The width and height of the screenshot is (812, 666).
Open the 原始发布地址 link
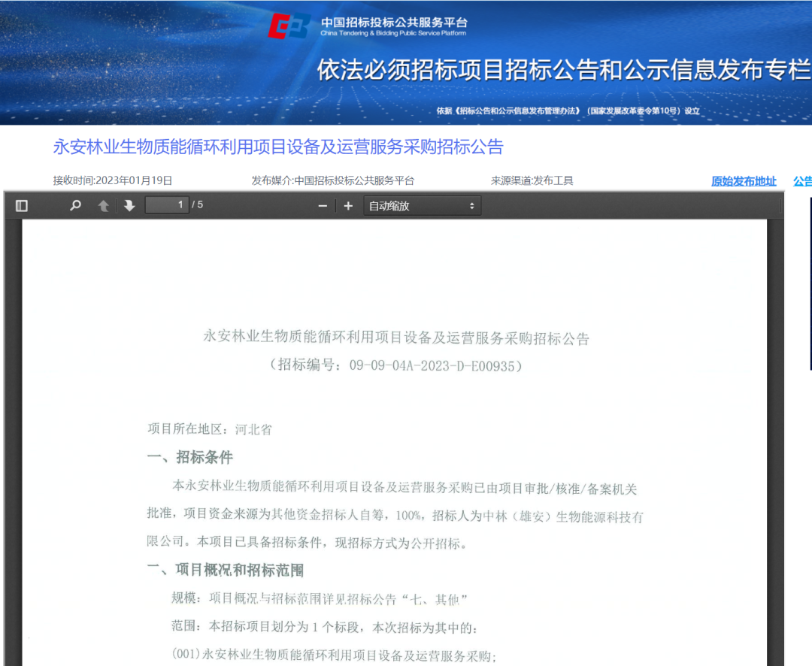[744, 180]
